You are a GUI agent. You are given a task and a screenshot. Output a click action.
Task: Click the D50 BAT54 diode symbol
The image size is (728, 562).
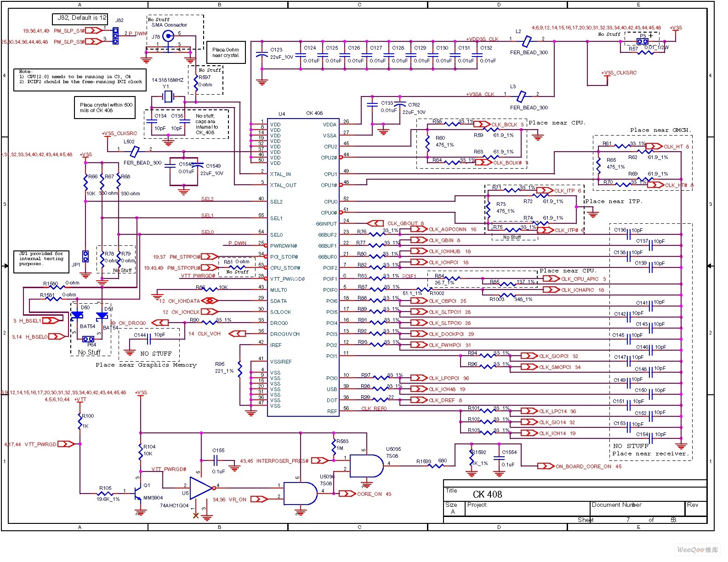(x=77, y=316)
